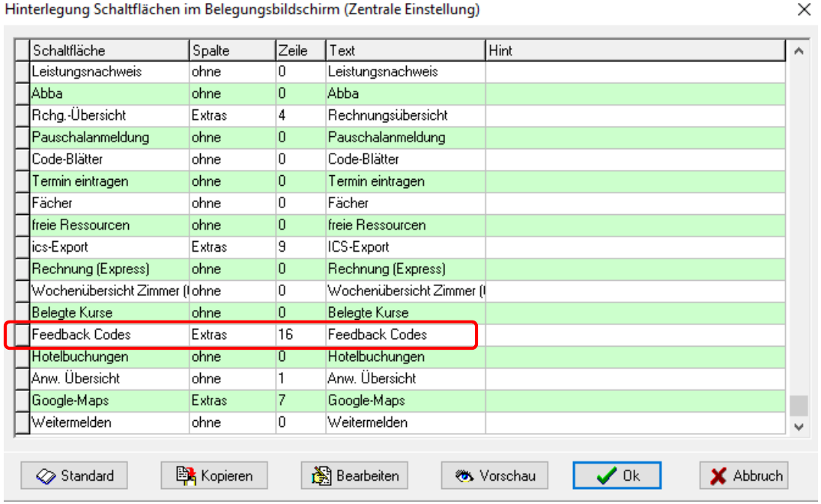Select Rechnung (Express) in Schaltfläche column
The height and width of the screenshot is (504, 821).
click(x=109, y=269)
